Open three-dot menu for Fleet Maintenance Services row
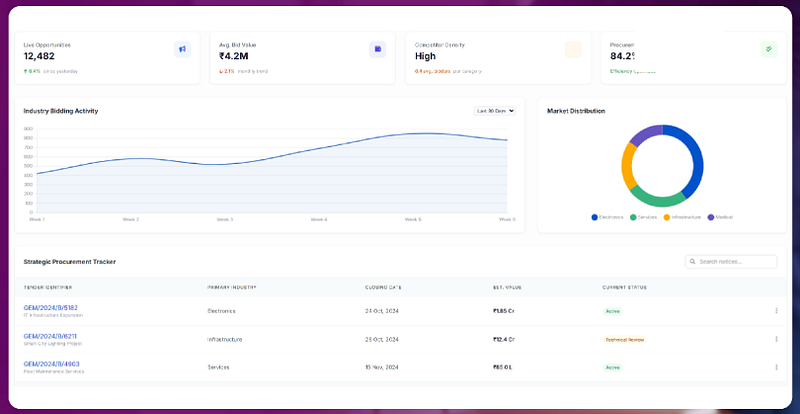Viewport: 800px width, 414px height. [x=776, y=367]
